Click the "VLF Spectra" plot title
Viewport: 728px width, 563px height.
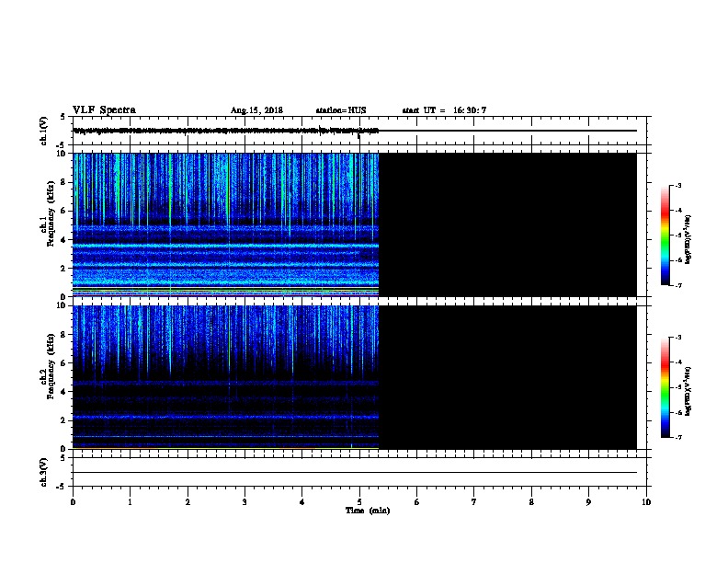click(x=104, y=110)
